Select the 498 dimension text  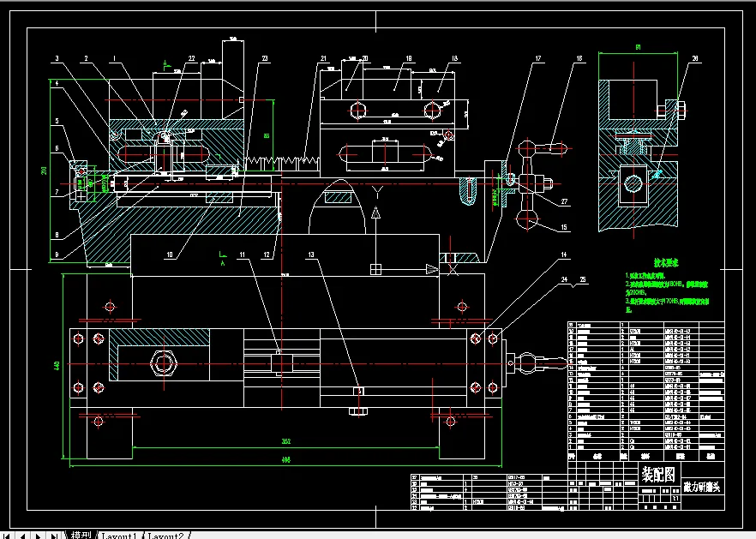click(x=286, y=460)
